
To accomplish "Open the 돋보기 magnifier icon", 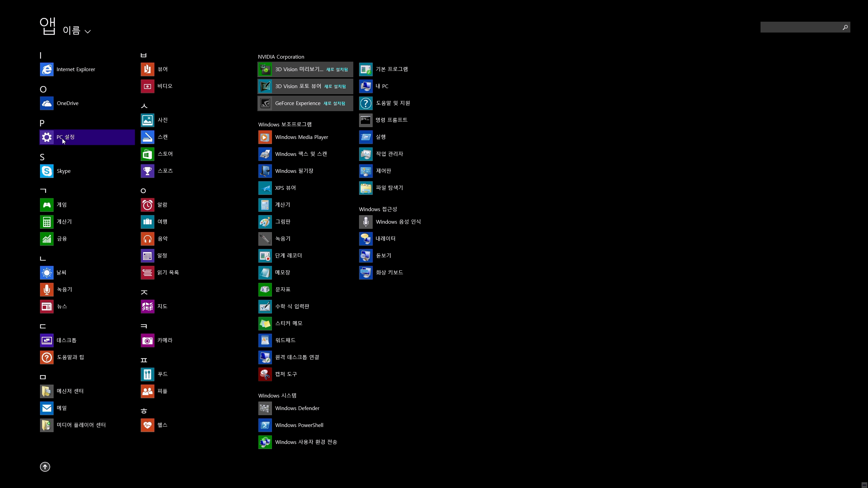I will 366,256.
